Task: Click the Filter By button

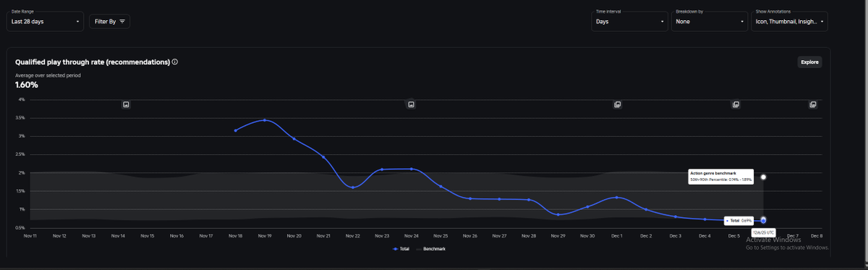Action: 110,22
